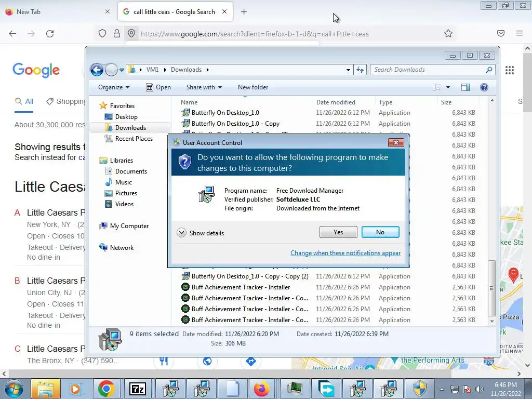Image resolution: width=532 pixels, height=399 pixels.
Task: Close the call little ceas Google Search tab
Action: click(224, 11)
